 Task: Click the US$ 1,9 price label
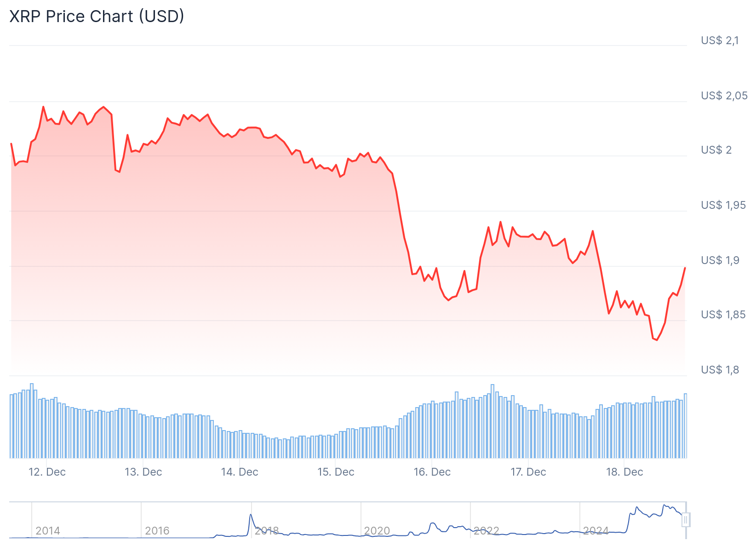(720, 260)
